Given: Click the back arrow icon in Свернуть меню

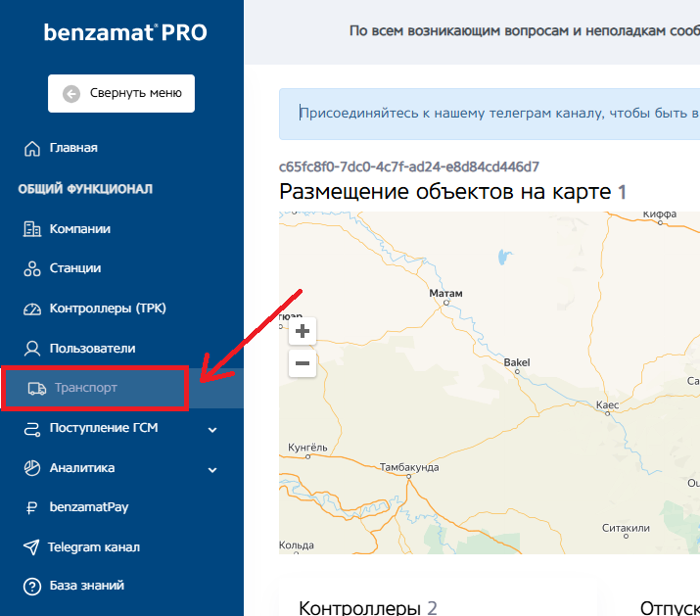Looking at the screenshot, I should tap(71, 94).
